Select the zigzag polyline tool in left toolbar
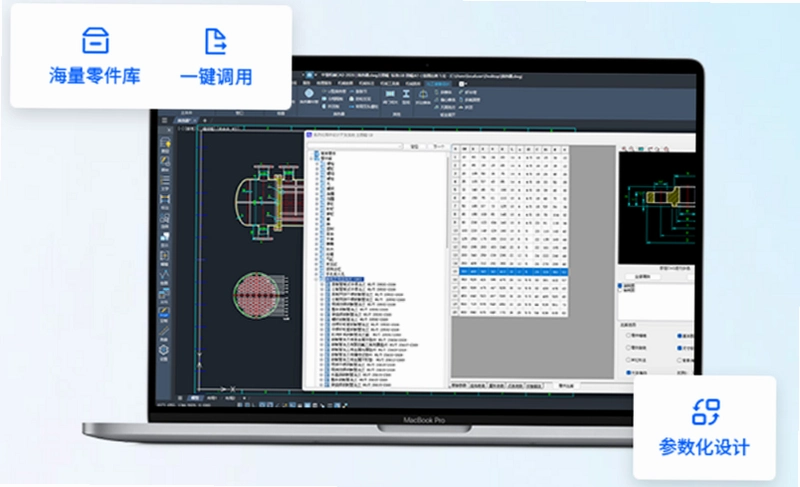The width and height of the screenshot is (800, 487). pyautogui.click(x=165, y=275)
